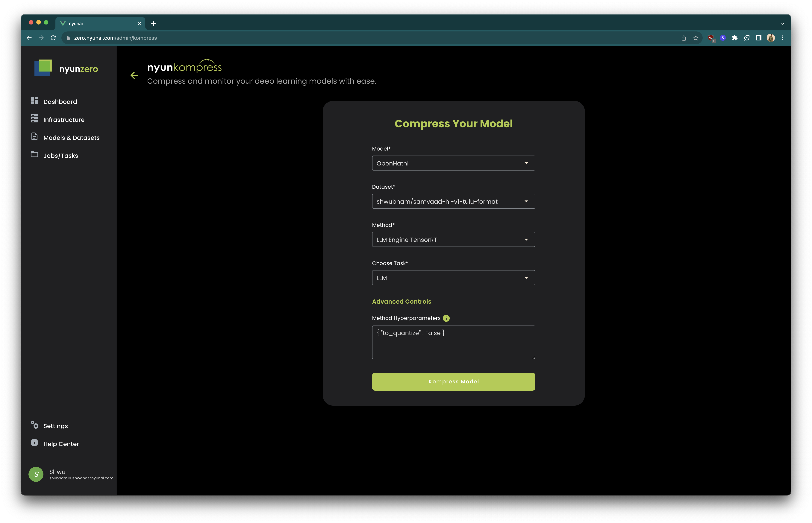Viewport: 812px width, 523px height.
Task: Open the Model dropdown showing OpenHathi
Action: pyautogui.click(x=454, y=163)
